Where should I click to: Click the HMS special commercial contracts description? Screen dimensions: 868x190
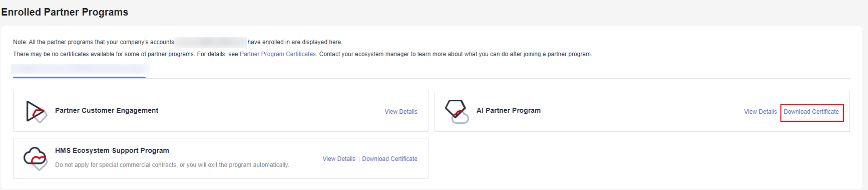tap(172, 165)
